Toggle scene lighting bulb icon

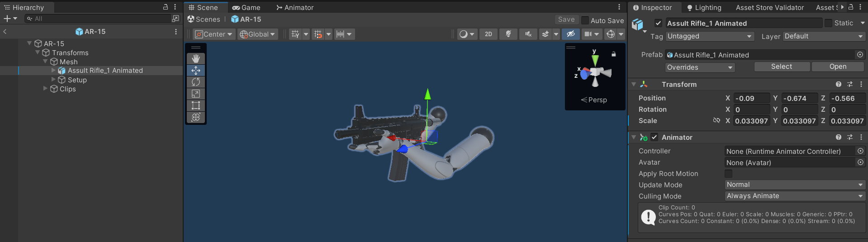pyautogui.click(x=508, y=34)
